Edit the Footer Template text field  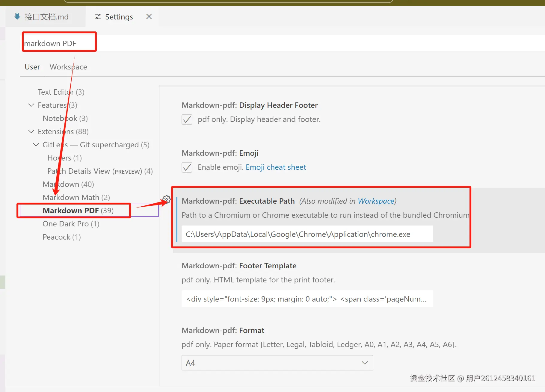coord(307,299)
